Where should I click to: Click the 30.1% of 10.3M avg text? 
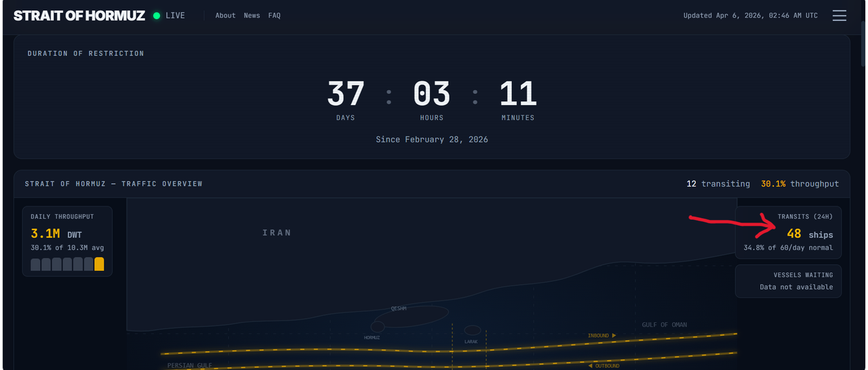pyautogui.click(x=67, y=248)
